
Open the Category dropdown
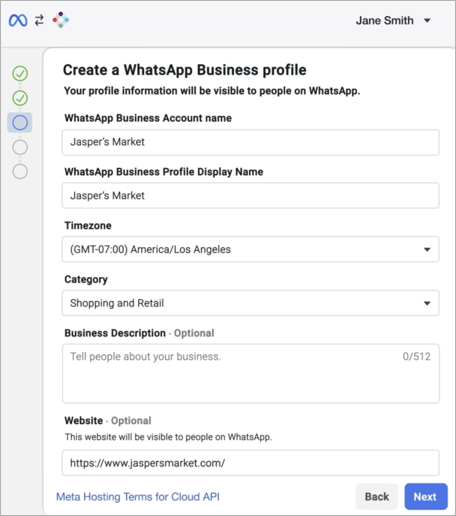click(251, 303)
